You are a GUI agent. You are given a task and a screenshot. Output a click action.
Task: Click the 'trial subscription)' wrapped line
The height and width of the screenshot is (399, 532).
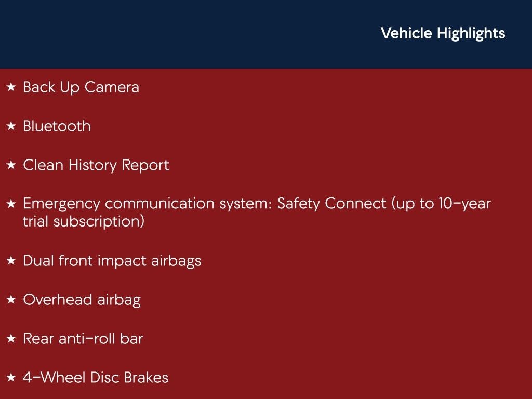point(84,221)
